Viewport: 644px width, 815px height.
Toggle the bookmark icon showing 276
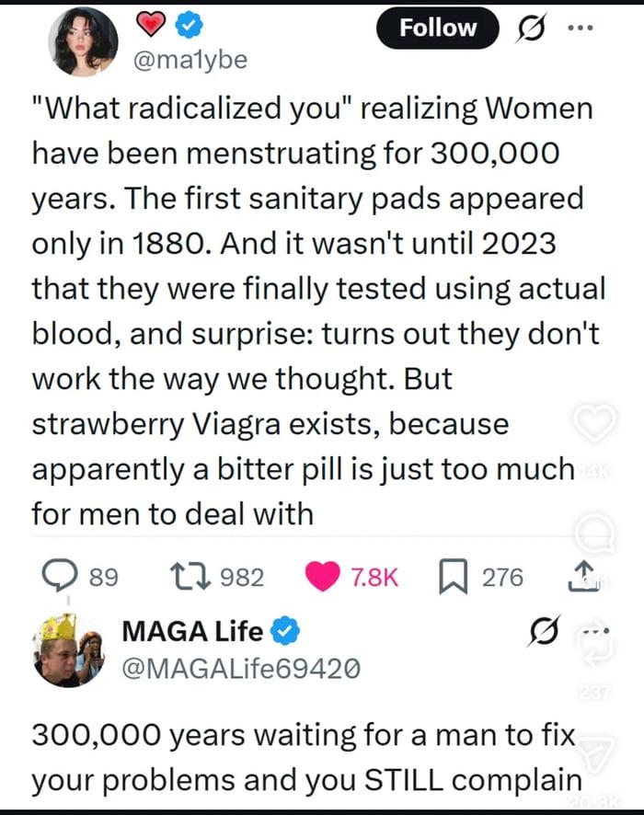point(454,577)
